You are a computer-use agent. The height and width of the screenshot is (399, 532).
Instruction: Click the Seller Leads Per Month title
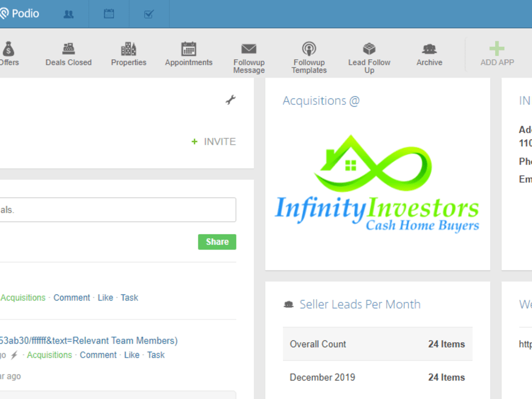360,304
